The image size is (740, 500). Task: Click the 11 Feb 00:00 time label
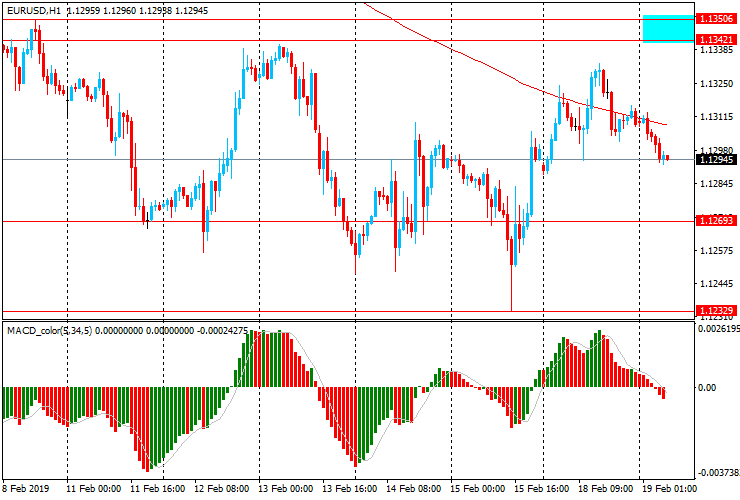pyautogui.click(x=93, y=488)
